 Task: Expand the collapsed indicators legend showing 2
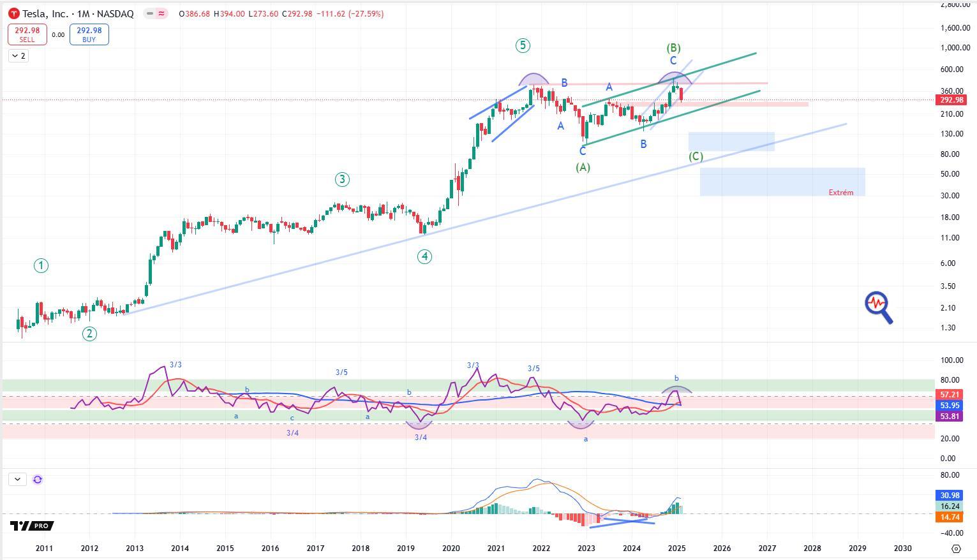[19, 56]
